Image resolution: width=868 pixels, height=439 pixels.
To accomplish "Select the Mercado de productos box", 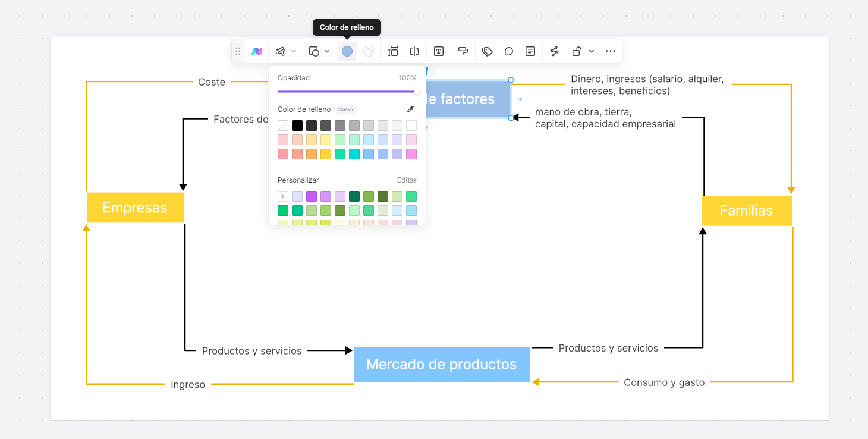I will [442, 364].
